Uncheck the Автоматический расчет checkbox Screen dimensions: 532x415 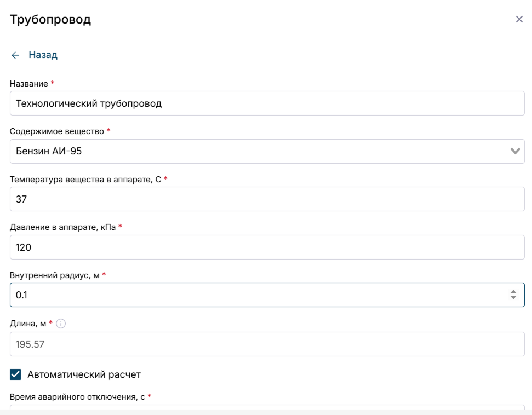point(15,374)
